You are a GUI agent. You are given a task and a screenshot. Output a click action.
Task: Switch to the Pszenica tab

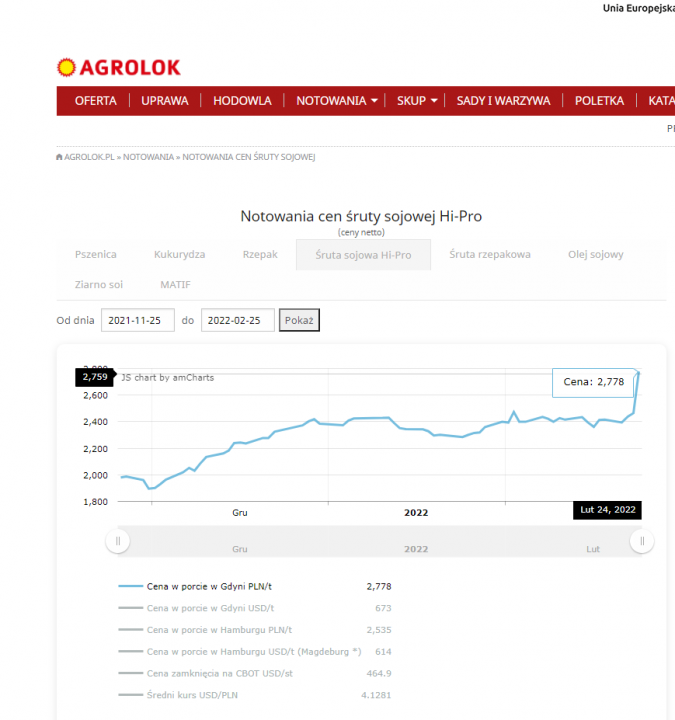pos(96,255)
